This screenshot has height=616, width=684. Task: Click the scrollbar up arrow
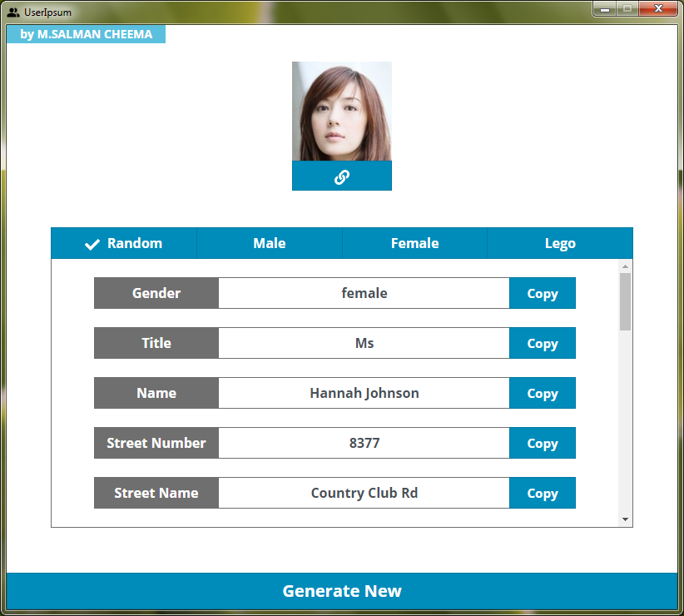(627, 266)
